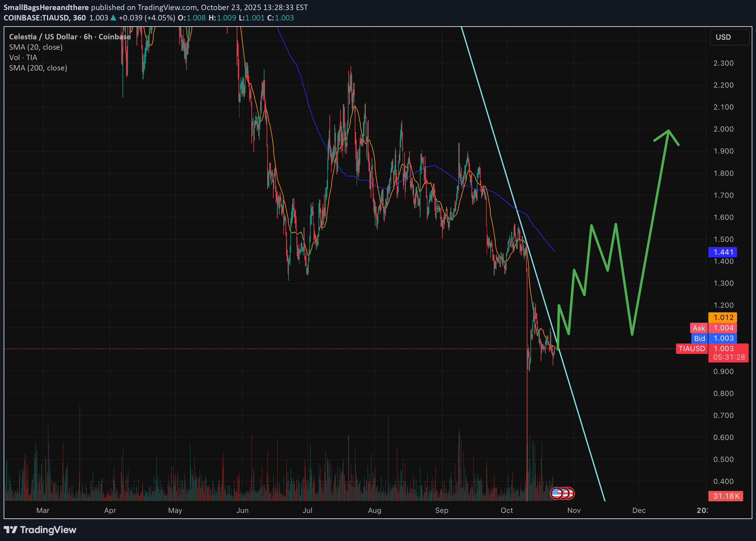Open the Celestia / US Dollar symbol title
Image resolution: width=756 pixels, height=541 pixels.
click(x=43, y=37)
